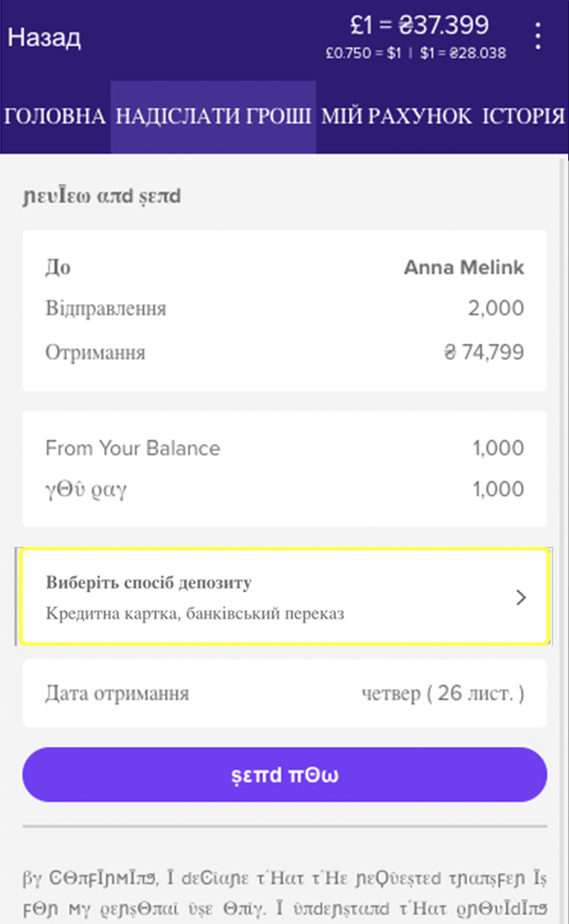Click the you pay 1,000 row
This screenshot has width=569, height=924.
tap(284, 488)
